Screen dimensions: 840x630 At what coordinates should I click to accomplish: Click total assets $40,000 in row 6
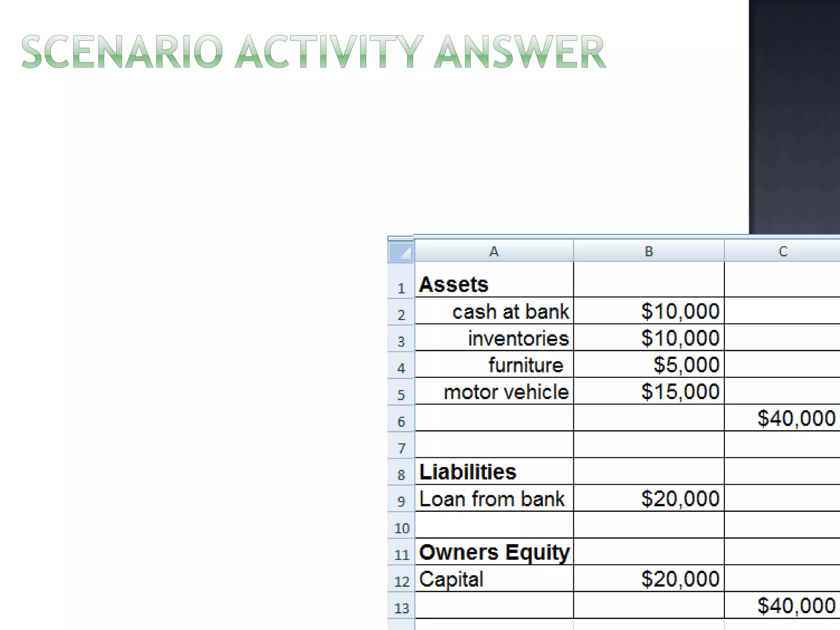tap(796, 418)
